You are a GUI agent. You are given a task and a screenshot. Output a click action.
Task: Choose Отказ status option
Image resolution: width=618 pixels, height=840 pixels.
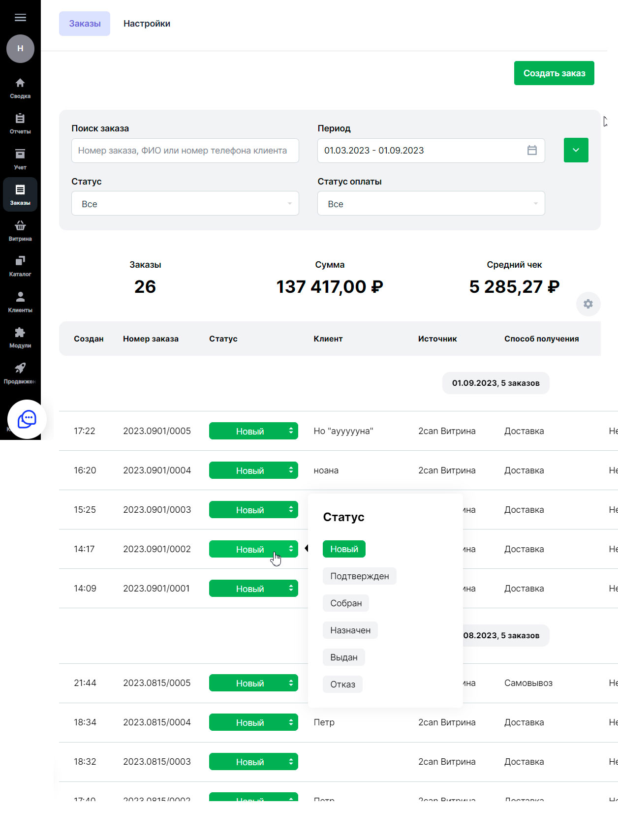(x=342, y=684)
